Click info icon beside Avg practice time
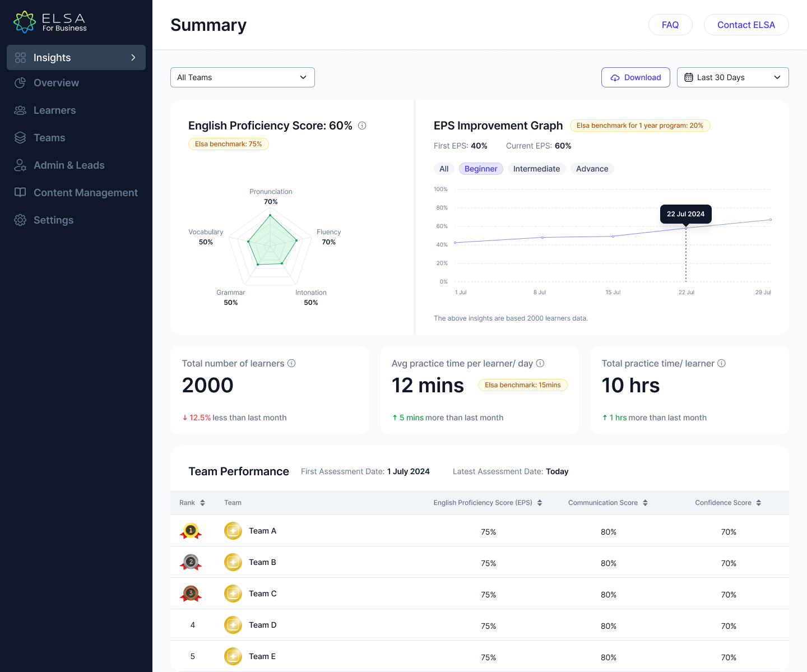The height and width of the screenshot is (672, 807). [x=540, y=363]
